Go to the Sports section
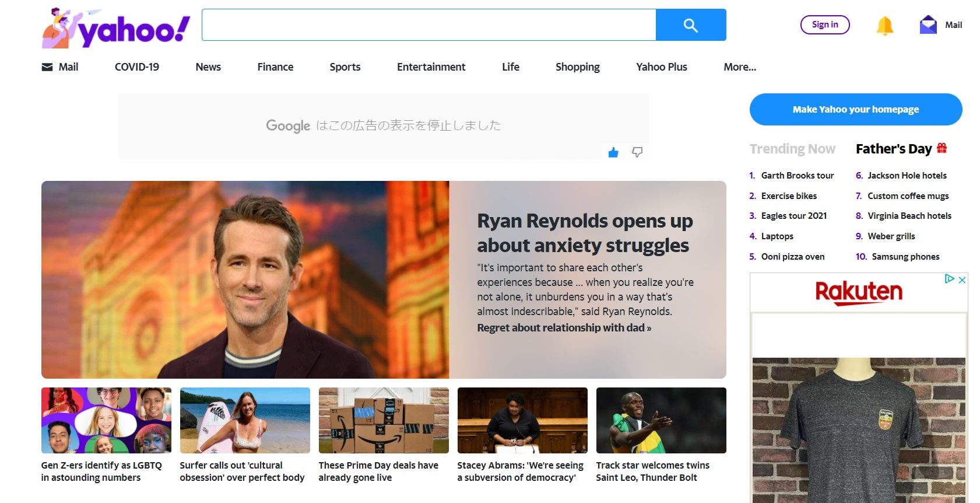This screenshot has height=503, width=980. 345,67
